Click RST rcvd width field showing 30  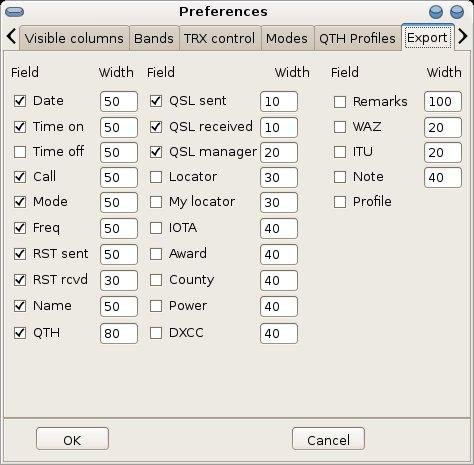(119, 280)
